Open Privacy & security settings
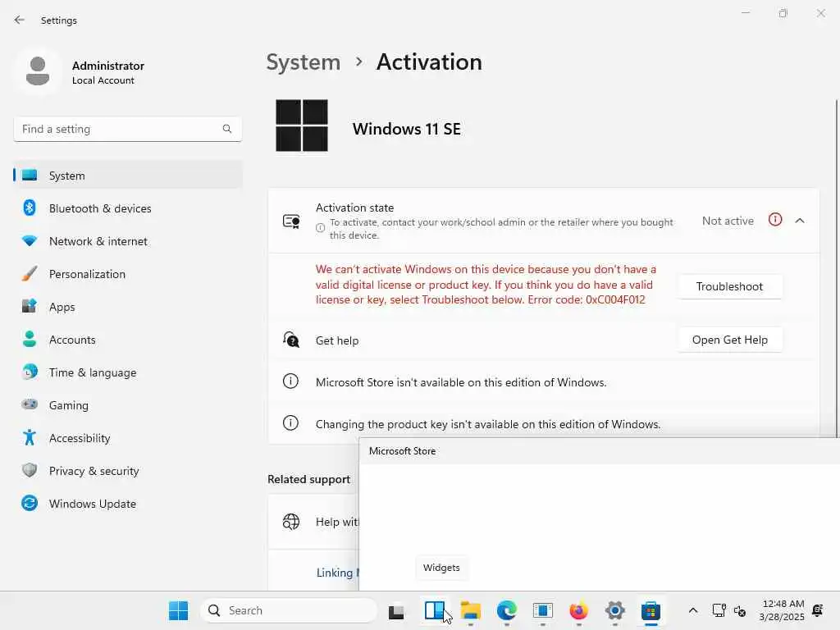Viewport: 840px width, 630px height. point(127,471)
